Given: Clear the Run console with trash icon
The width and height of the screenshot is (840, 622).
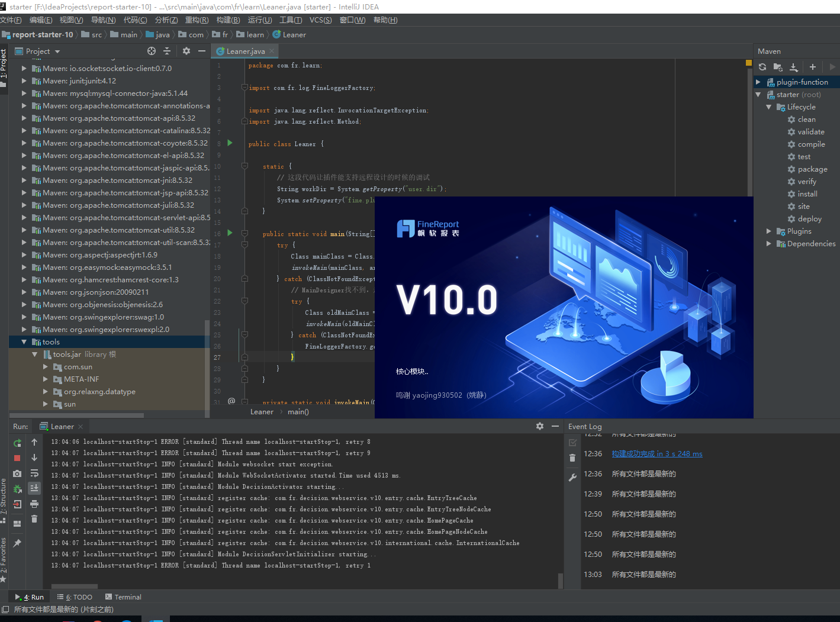Looking at the screenshot, I should (34, 519).
